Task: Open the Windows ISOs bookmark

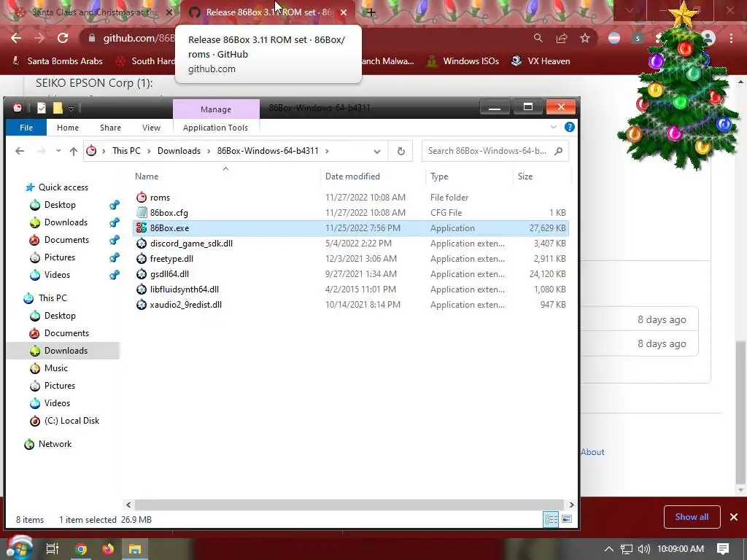Action: (x=462, y=61)
